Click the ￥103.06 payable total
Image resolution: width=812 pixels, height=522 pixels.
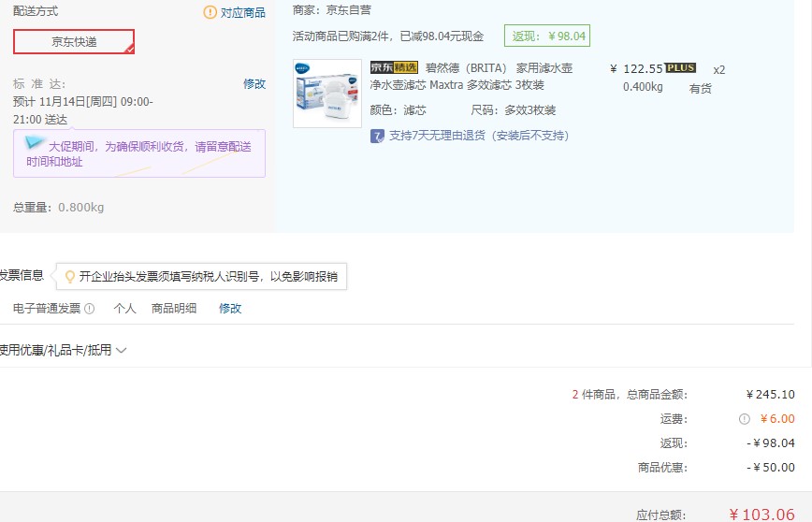click(x=761, y=515)
